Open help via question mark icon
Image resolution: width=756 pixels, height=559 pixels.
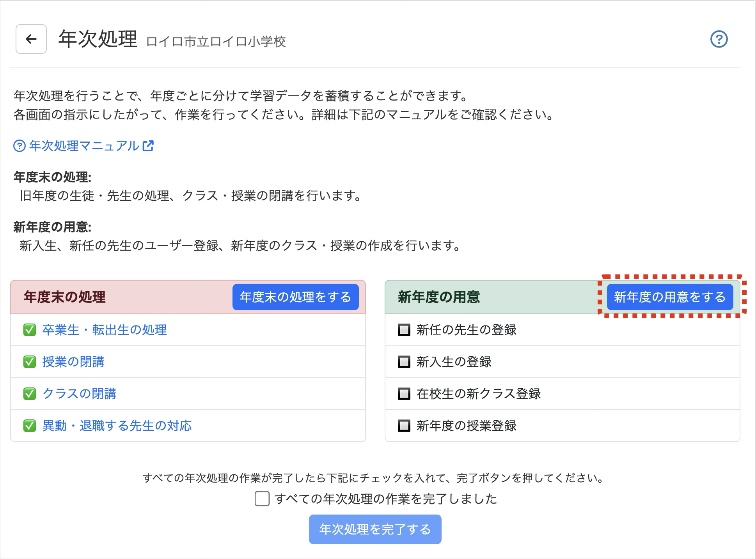(x=719, y=39)
